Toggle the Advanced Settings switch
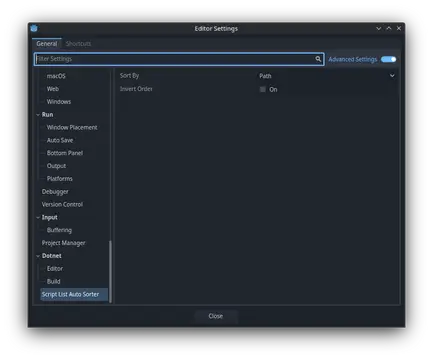This screenshot has width=433, height=360. [388, 59]
